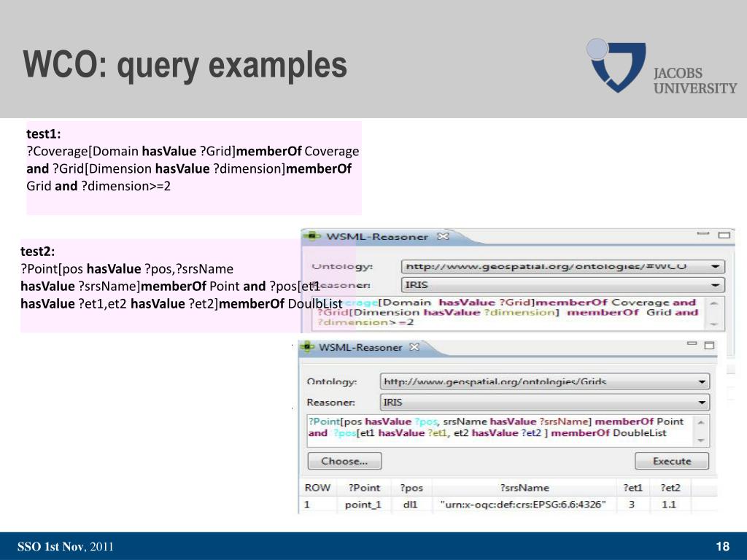Click the ?srsName column header

524,488
